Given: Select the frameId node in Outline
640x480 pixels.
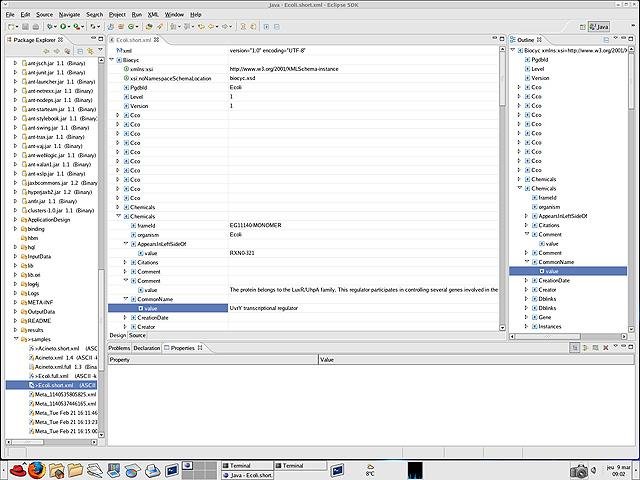Looking at the screenshot, I should click(547, 198).
